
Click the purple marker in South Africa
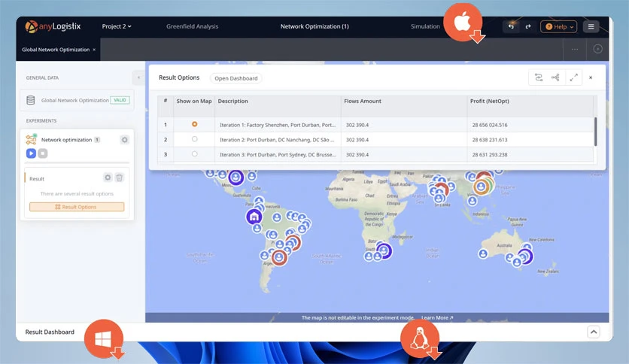click(384, 251)
